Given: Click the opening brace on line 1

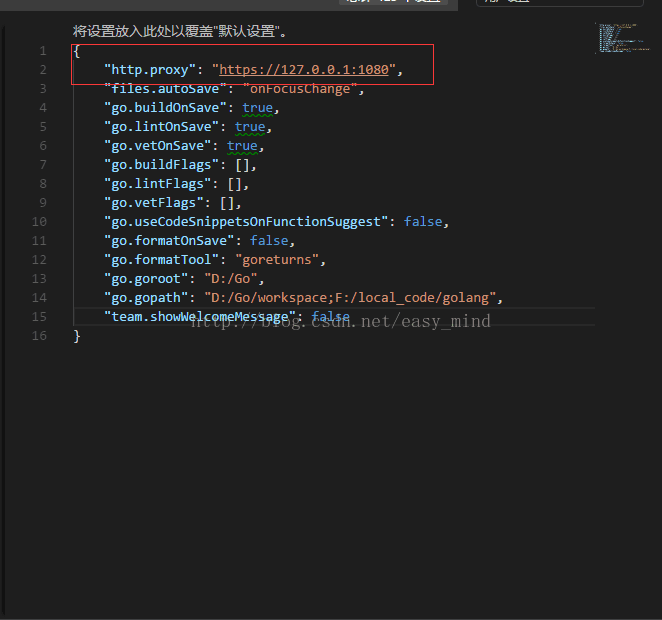Looking at the screenshot, I should [76, 51].
